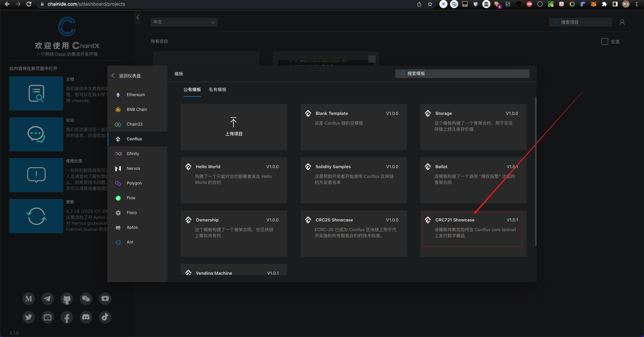Open the 中文 language dropdown

[x=184, y=22]
